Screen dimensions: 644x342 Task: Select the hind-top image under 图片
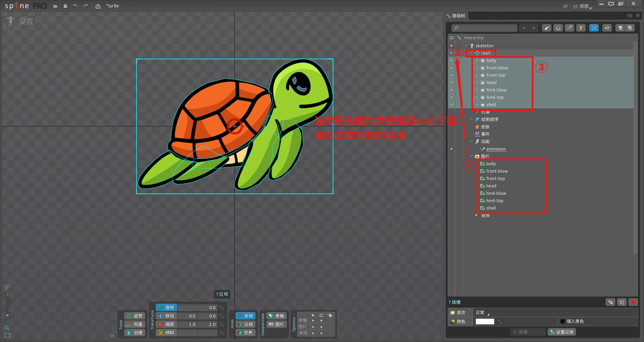pos(494,201)
